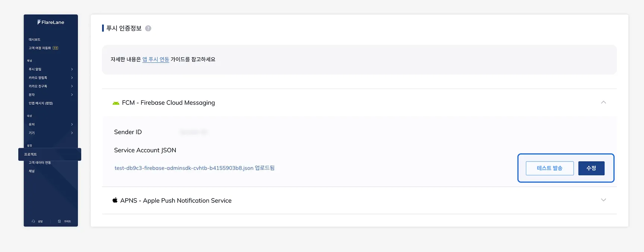Open the help icon next to 푸시 인증정보
The width and height of the screenshot is (644, 252).
(148, 28)
